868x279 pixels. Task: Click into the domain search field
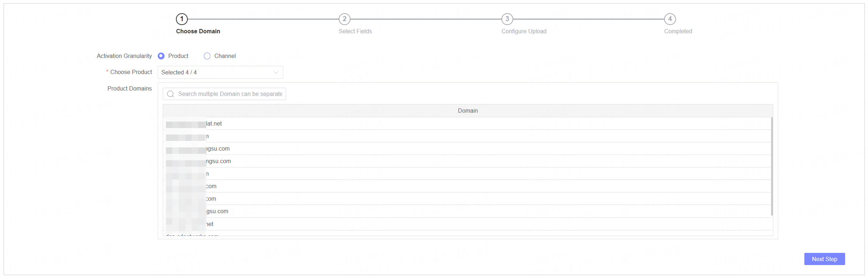click(x=230, y=94)
